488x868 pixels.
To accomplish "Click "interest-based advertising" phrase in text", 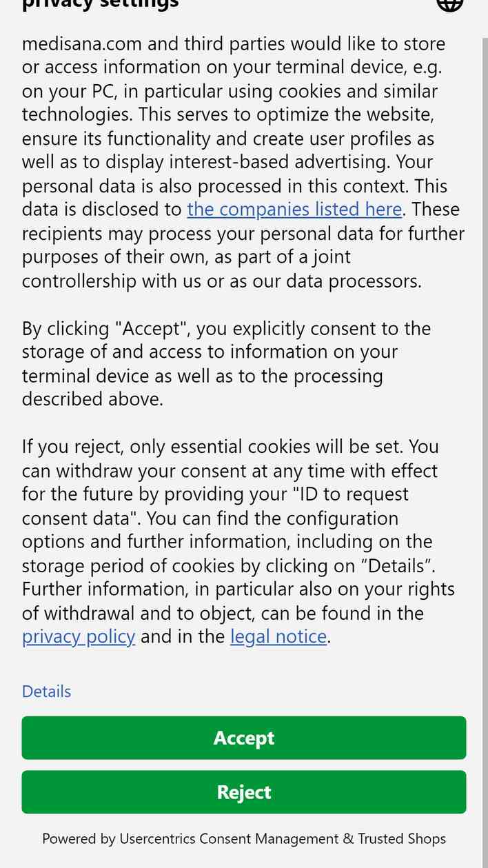I will (263, 162).
